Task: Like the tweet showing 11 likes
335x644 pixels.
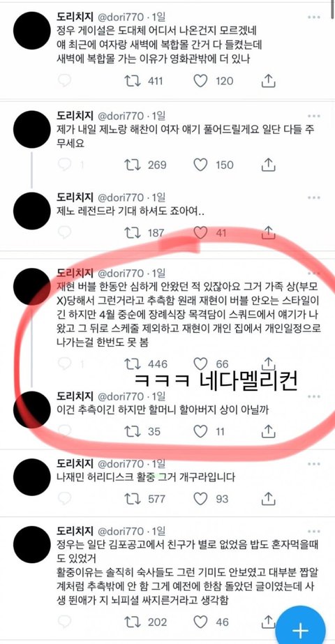Action: point(200,431)
